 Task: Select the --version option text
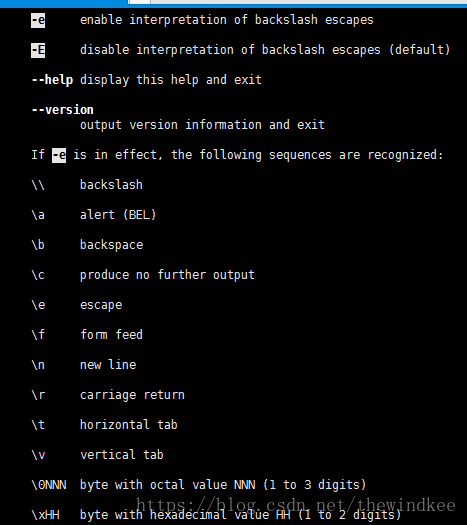pos(62,110)
